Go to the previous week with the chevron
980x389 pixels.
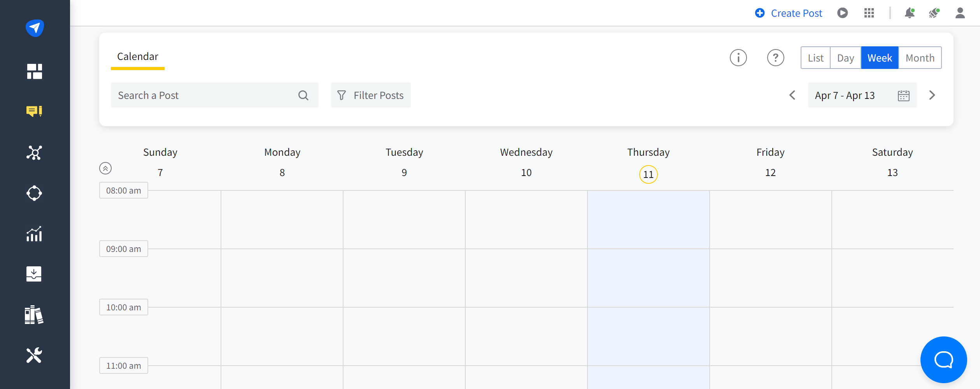pos(792,95)
